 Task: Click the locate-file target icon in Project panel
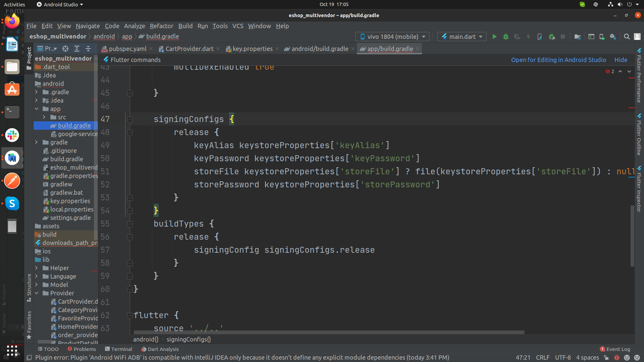click(65, 49)
